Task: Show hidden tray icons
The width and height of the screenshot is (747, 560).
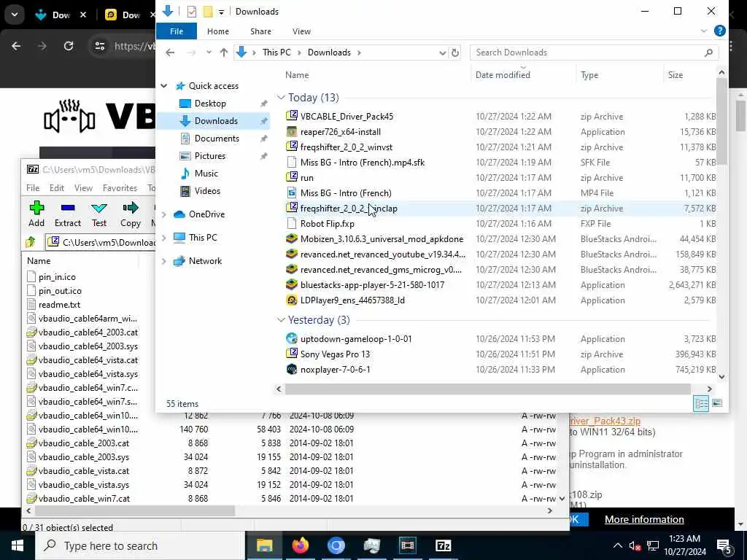Action: point(617,545)
